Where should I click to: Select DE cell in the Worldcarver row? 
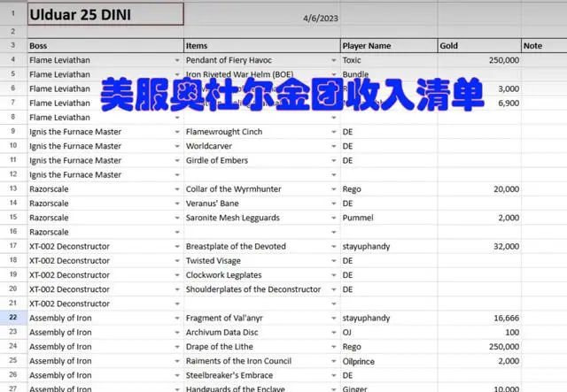[389, 146]
